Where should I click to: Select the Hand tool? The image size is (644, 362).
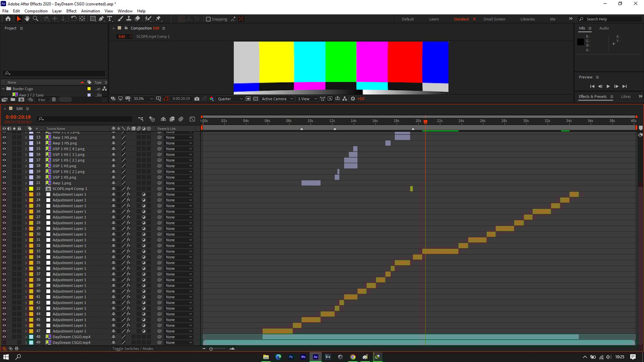click(27, 19)
